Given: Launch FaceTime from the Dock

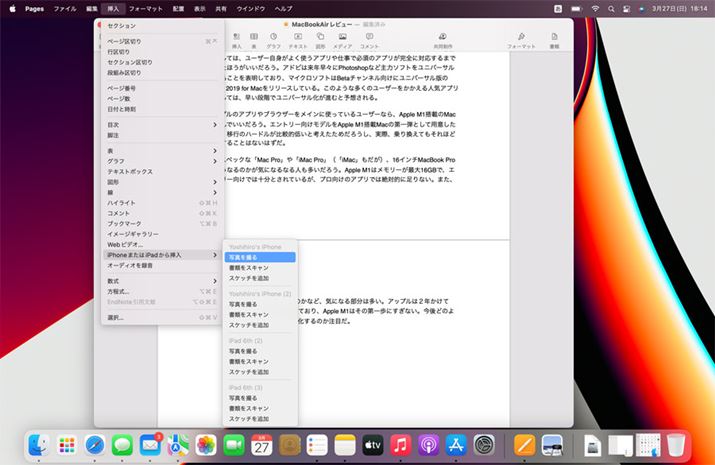Looking at the screenshot, I should 234,445.
